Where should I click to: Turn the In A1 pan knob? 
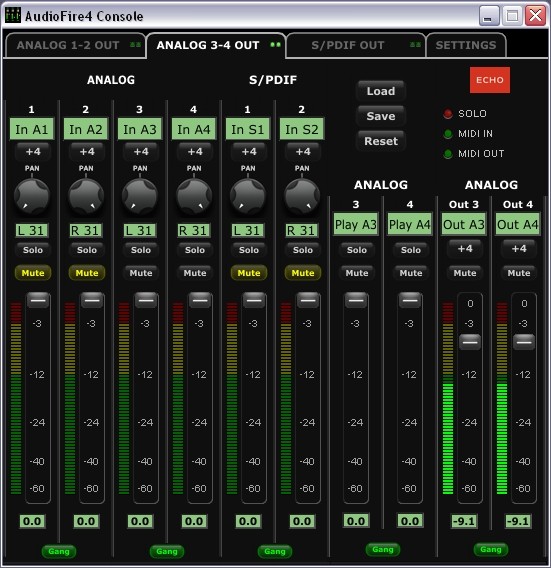32,196
